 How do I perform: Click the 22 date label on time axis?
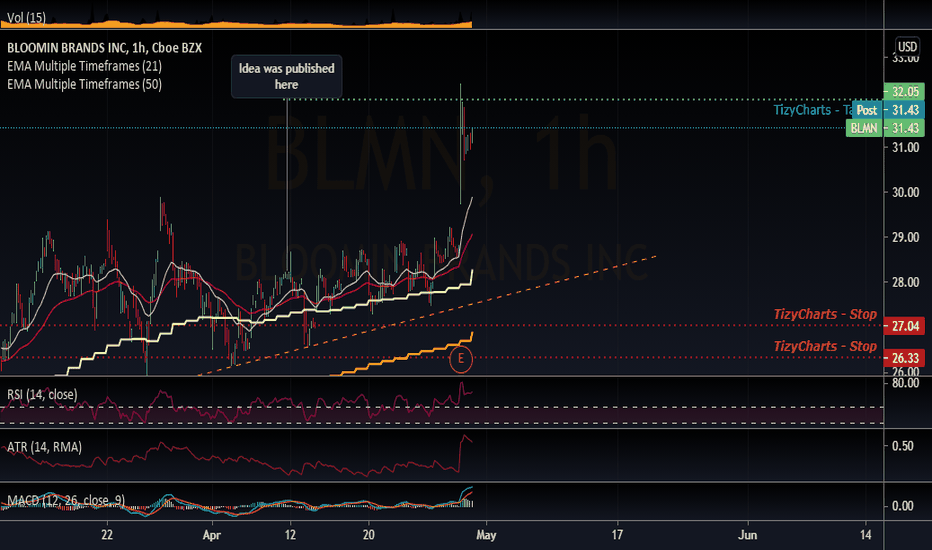(x=107, y=535)
